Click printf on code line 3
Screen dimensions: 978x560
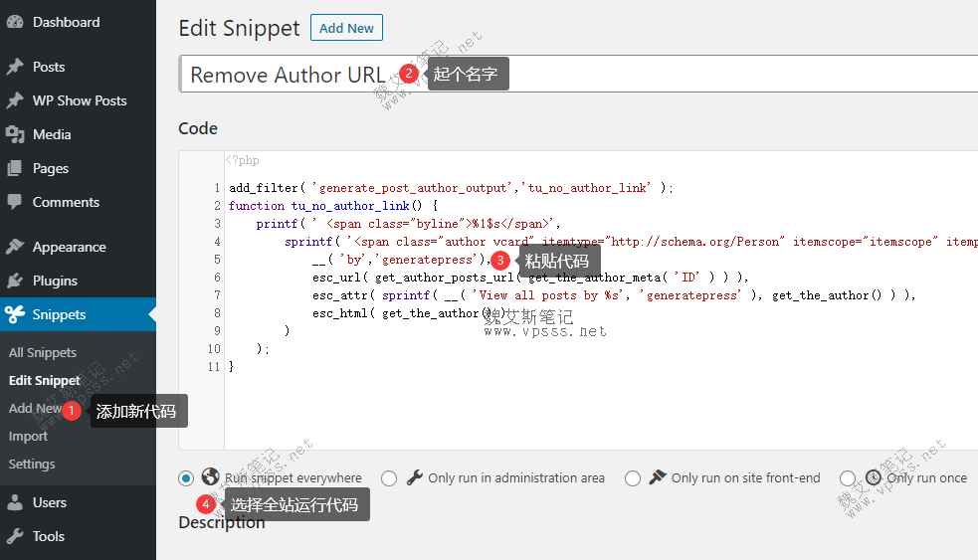[277, 224]
